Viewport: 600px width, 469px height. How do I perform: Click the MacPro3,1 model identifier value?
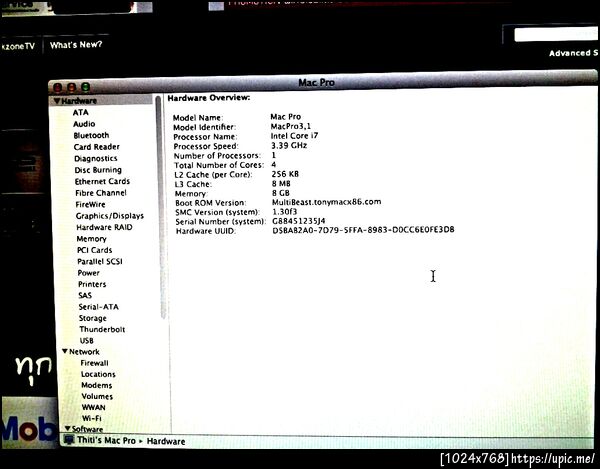tap(291, 126)
